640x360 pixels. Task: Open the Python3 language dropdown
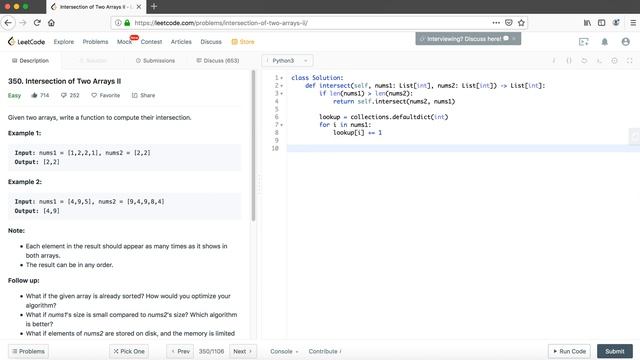[x=287, y=60]
